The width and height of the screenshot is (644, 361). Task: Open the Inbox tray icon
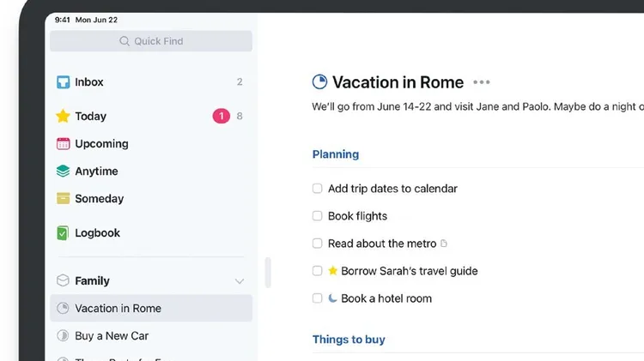(63, 82)
